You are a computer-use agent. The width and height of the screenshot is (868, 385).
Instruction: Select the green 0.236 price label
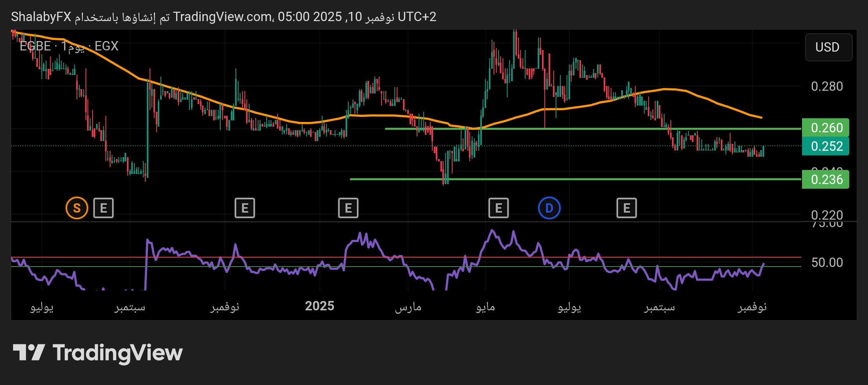pyautogui.click(x=825, y=179)
